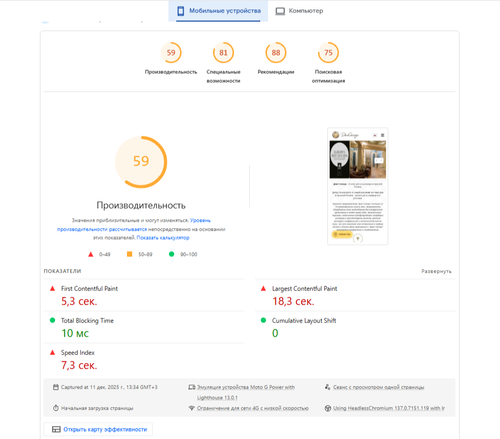The height and width of the screenshot is (439, 500).
Task: Open the Специальные возможности score gauge 81
Action: click(x=223, y=53)
